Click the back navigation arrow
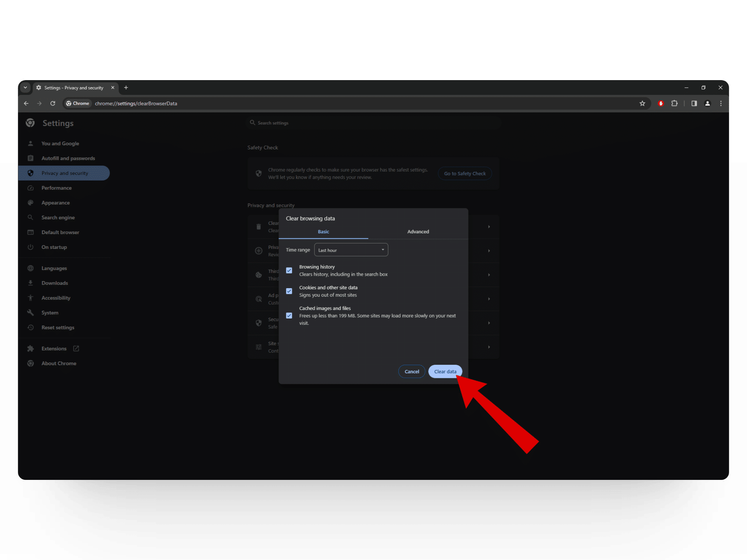This screenshot has height=560, width=747. (x=26, y=103)
